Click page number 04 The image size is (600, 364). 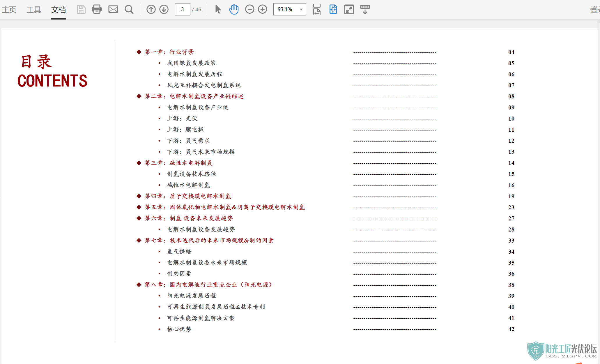click(x=511, y=52)
